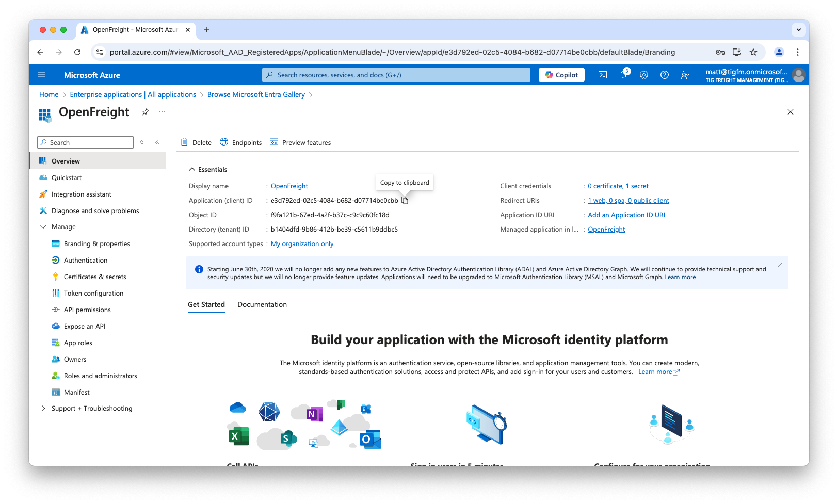The width and height of the screenshot is (838, 504).
Task: Click the sidebar Search field
Action: click(86, 142)
